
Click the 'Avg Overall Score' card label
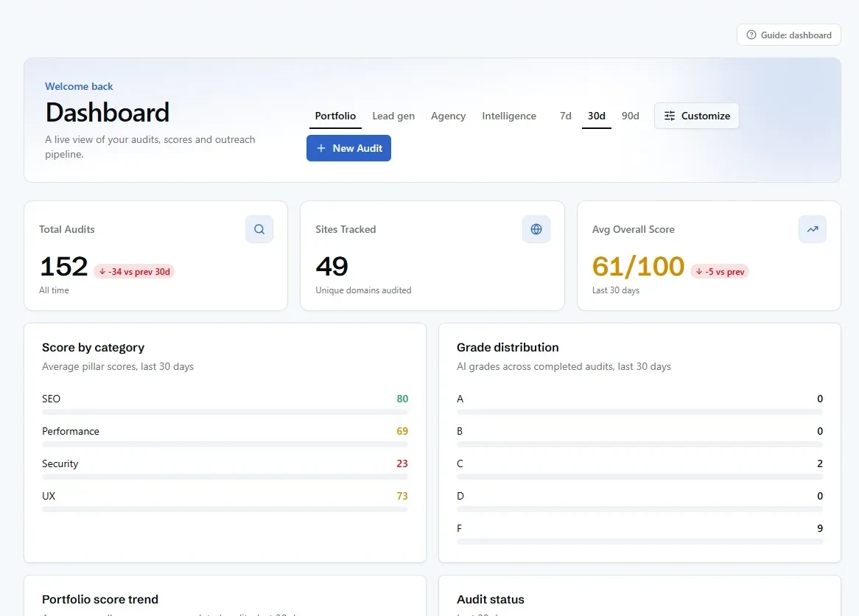[634, 229]
